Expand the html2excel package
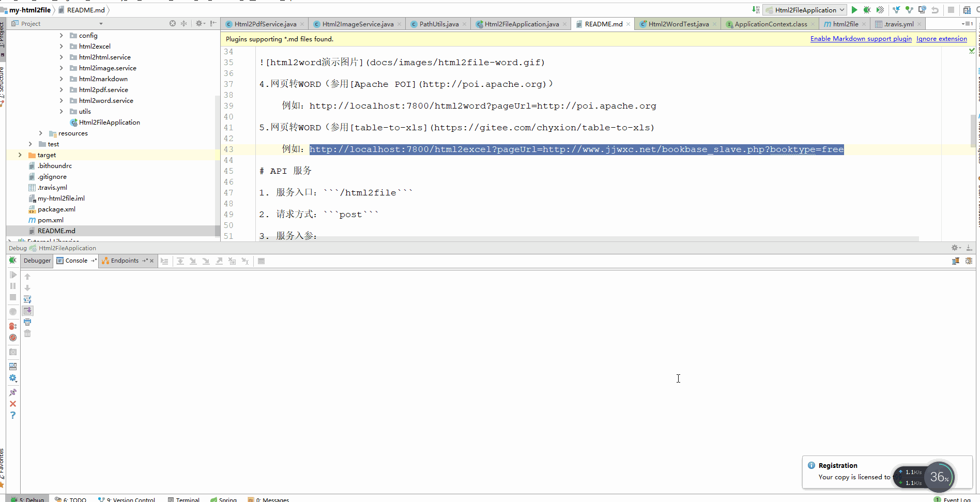Viewport: 980px width, 502px height. point(61,46)
